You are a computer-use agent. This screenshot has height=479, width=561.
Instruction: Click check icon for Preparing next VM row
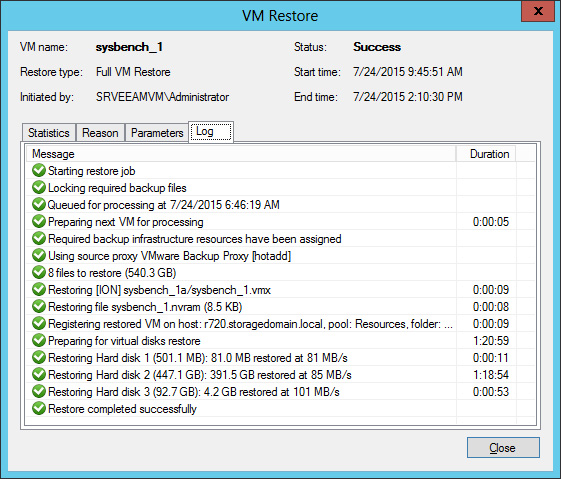pos(39,221)
